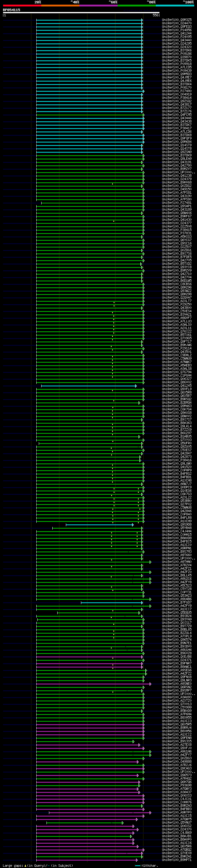Select hit UniRef100_Q53RB0
The height and width of the screenshot is (868, 197).
click(177, 501)
